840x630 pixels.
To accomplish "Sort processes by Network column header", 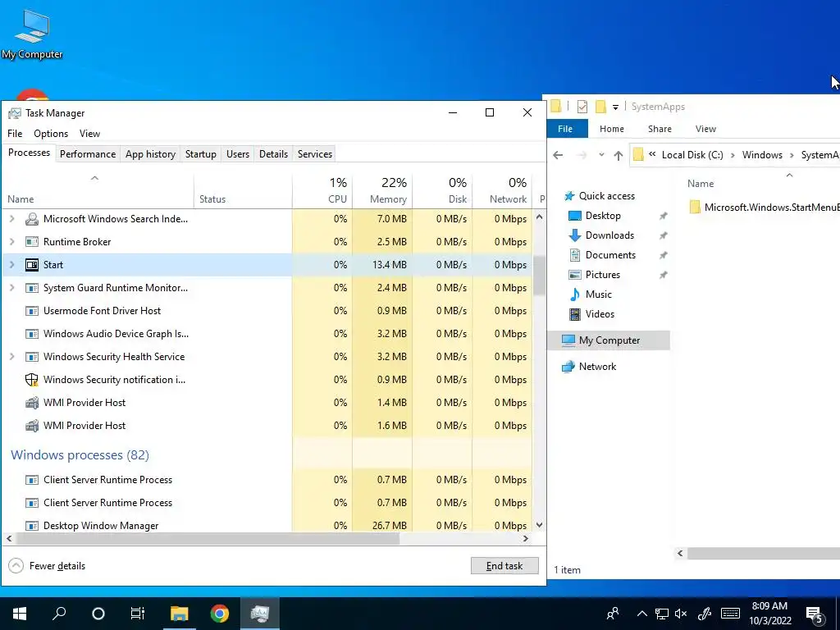I will click(x=503, y=190).
